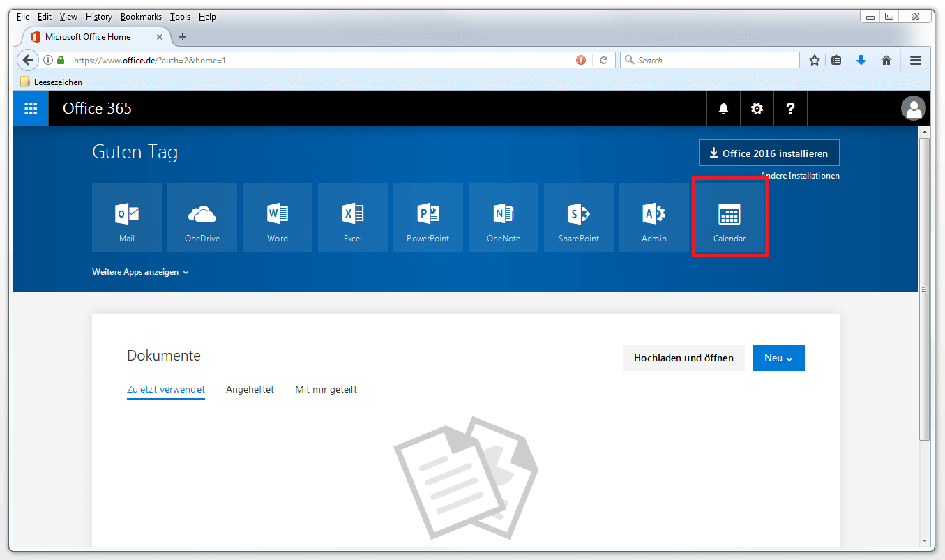Open the File menu
Image resolution: width=945 pixels, height=560 pixels.
[23, 17]
